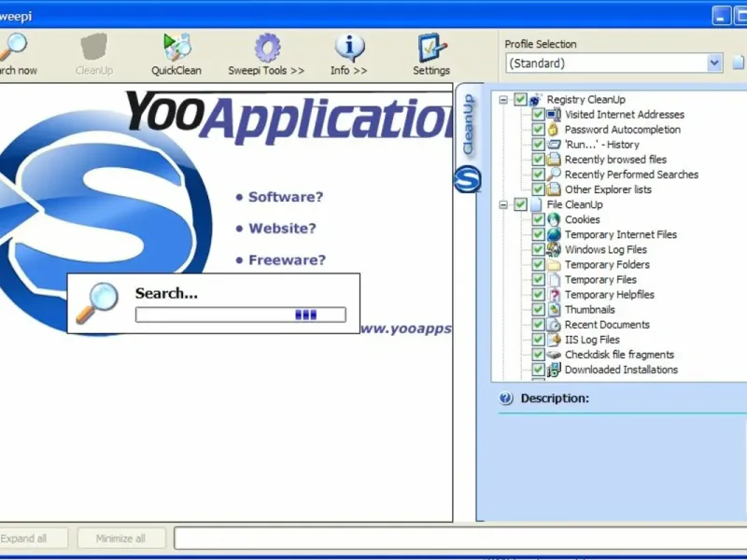Click the Registry CleanUp category icon
Screen dimensions: 747x560
(x=535, y=100)
